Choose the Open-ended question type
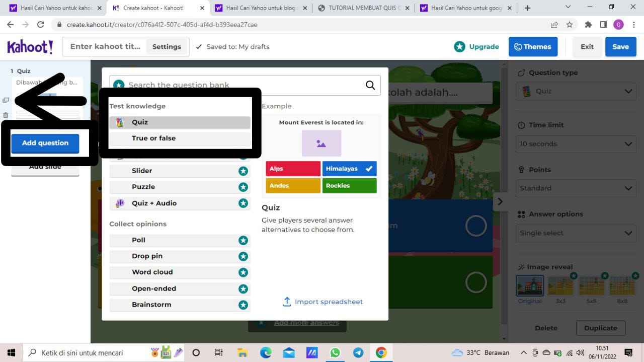 (180, 288)
